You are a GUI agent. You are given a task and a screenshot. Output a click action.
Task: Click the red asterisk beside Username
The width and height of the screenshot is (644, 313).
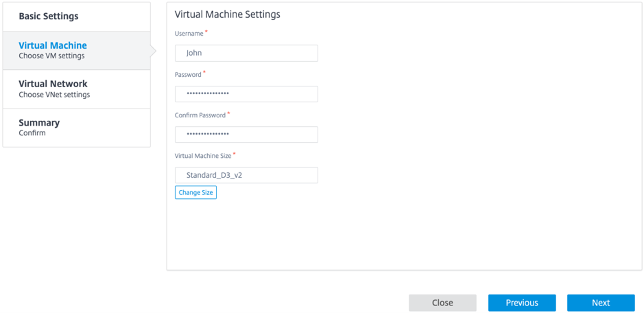(206, 32)
